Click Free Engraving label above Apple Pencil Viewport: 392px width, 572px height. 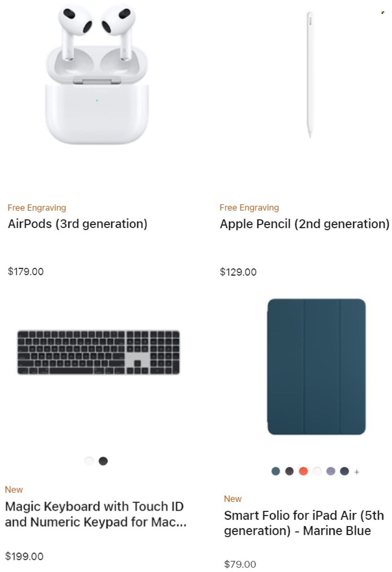(x=249, y=208)
